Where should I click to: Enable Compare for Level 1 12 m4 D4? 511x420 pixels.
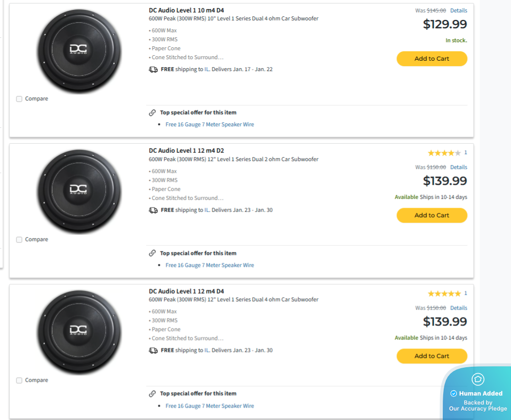tap(19, 381)
